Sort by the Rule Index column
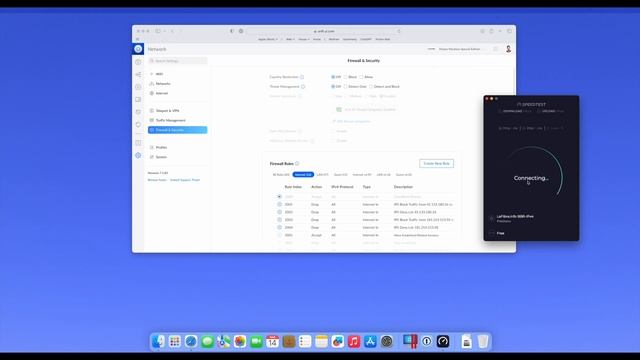 coord(293,187)
